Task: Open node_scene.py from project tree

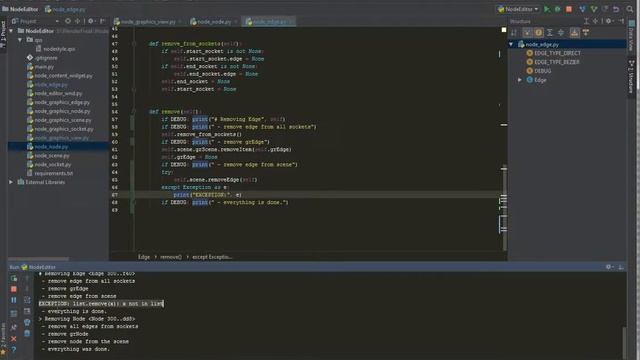Action: [51, 156]
